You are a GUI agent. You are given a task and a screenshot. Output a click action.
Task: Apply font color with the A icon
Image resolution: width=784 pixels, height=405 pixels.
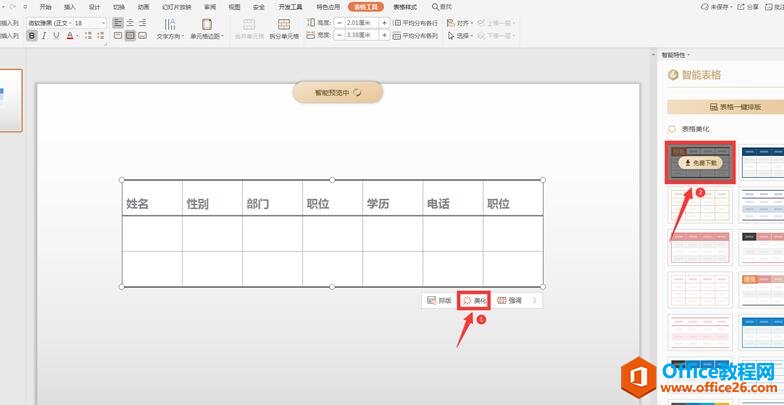tap(70, 36)
